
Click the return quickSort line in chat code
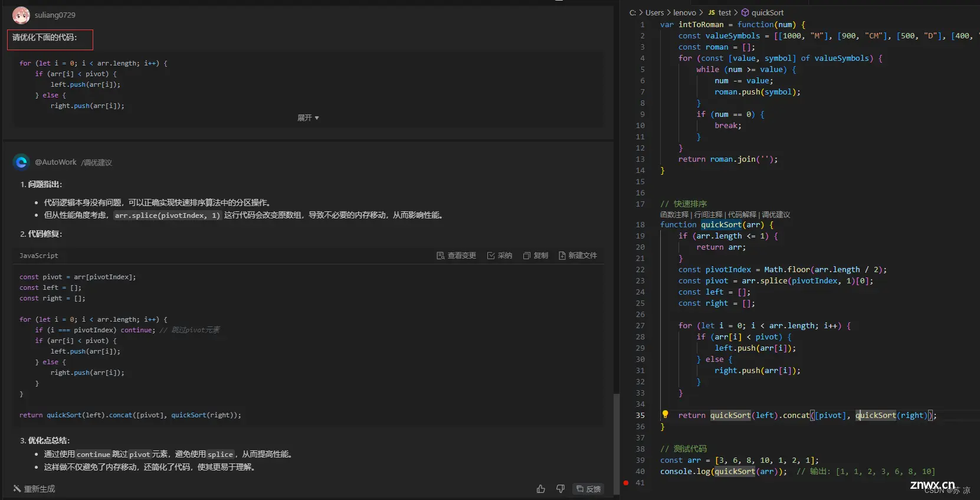point(130,415)
